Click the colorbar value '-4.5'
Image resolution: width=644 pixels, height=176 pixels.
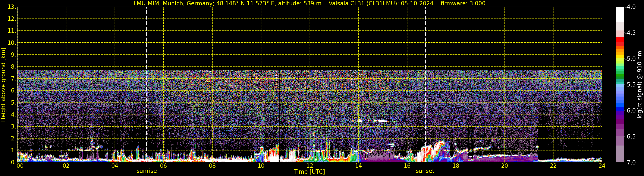tap(630, 33)
